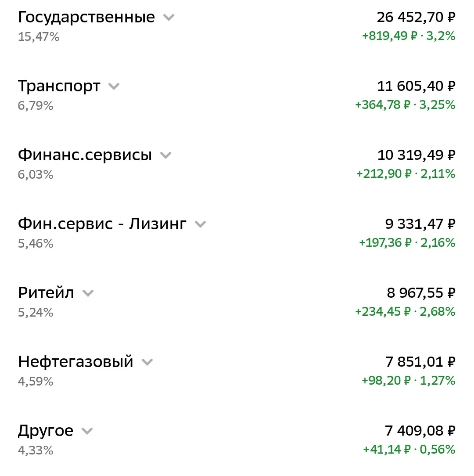The width and height of the screenshot is (474, 476).
Task: Expand the Нефтегазовый sector chevron
Action: pos(147,362)
